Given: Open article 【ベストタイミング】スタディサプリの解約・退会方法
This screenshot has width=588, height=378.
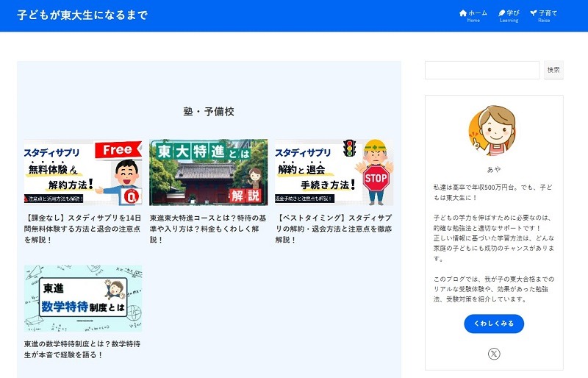Looking at the screenshot, I should [x=334, y=229].
